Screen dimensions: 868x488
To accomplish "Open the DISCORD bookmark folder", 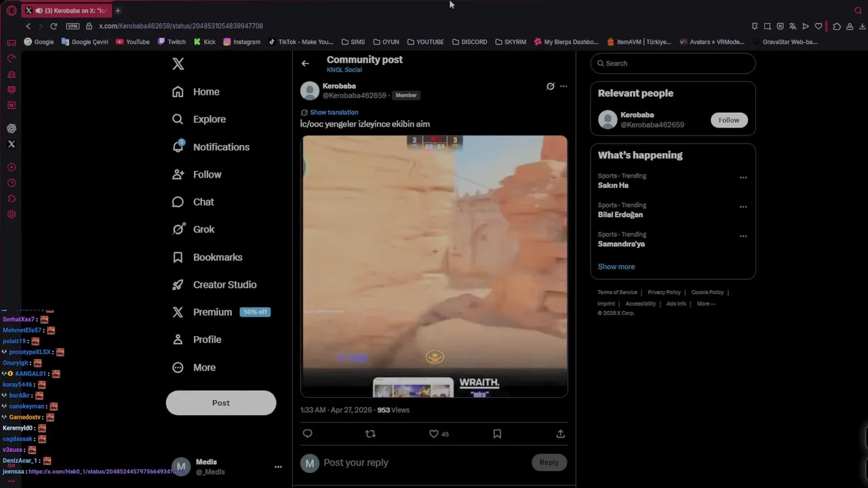I will pos(469,42).
